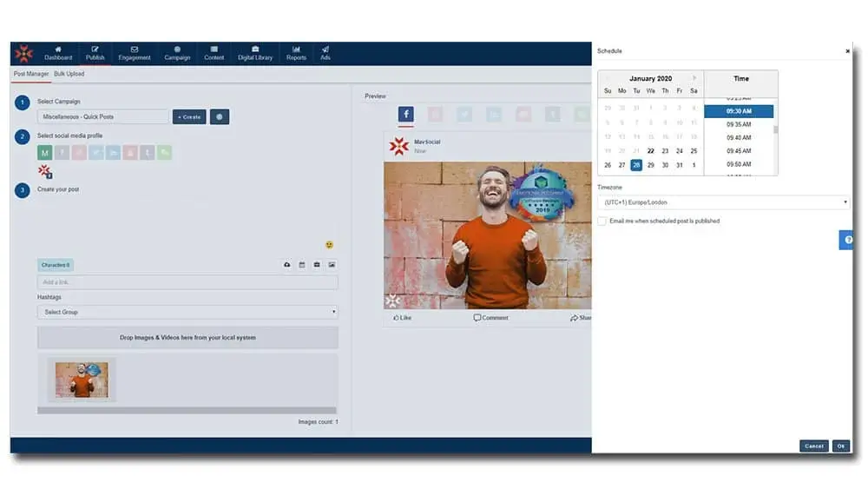
Task: Click Comment under the preview post
Action: click(490, 318)
